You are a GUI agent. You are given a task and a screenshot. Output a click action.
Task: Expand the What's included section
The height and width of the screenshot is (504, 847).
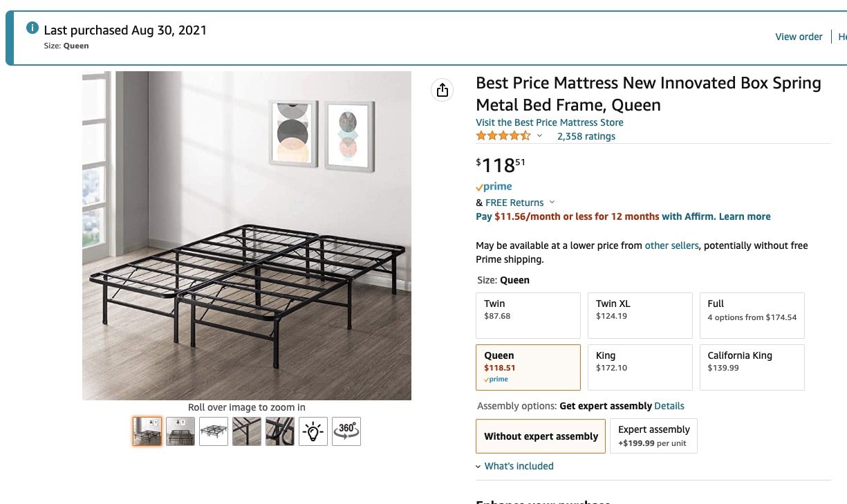[x=519, y=466]
